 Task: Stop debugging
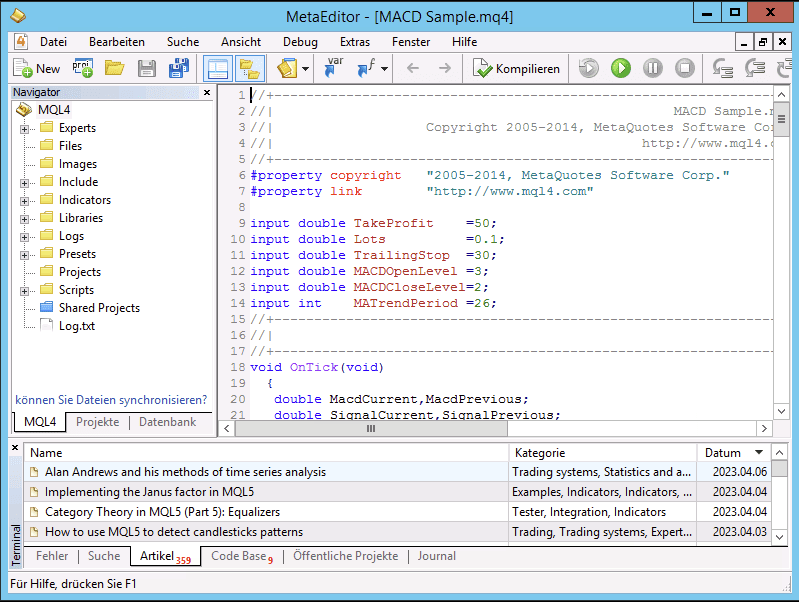(x=685, y=68)
